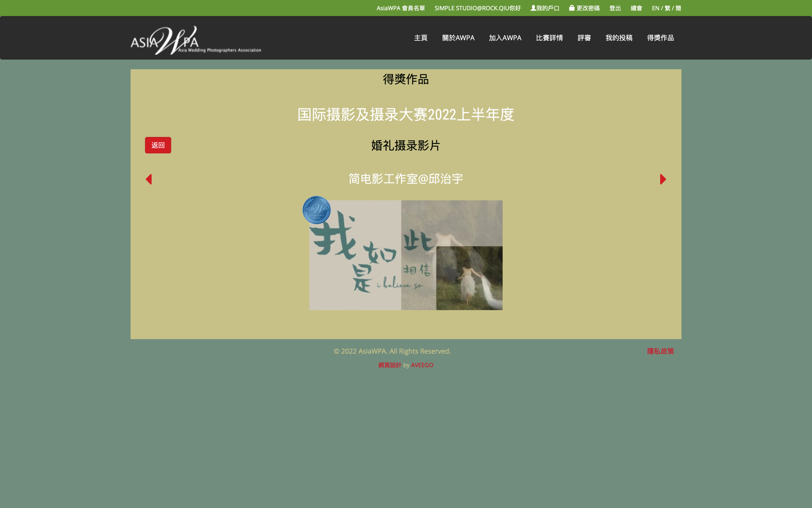Click the AsiaWPA logo in header

pos(196,40)
